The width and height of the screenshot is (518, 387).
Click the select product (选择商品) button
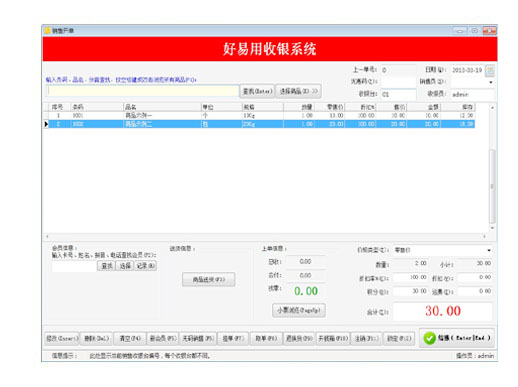click(299, 91)
